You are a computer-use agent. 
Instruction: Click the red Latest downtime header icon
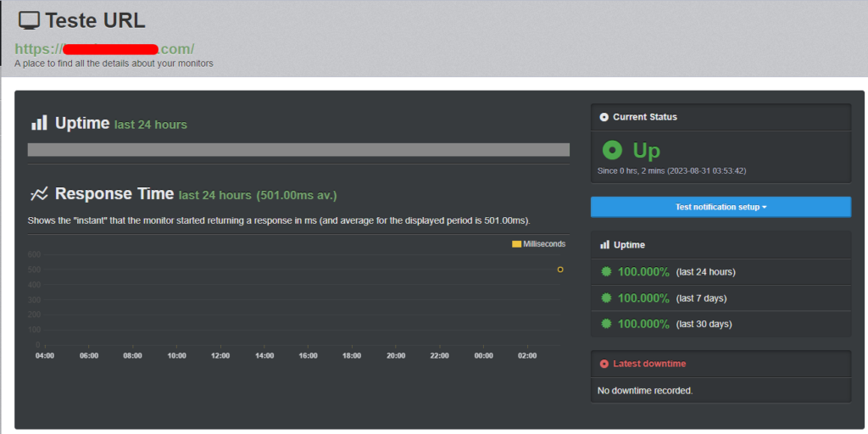pyautogui.click(x=604, y=364)
